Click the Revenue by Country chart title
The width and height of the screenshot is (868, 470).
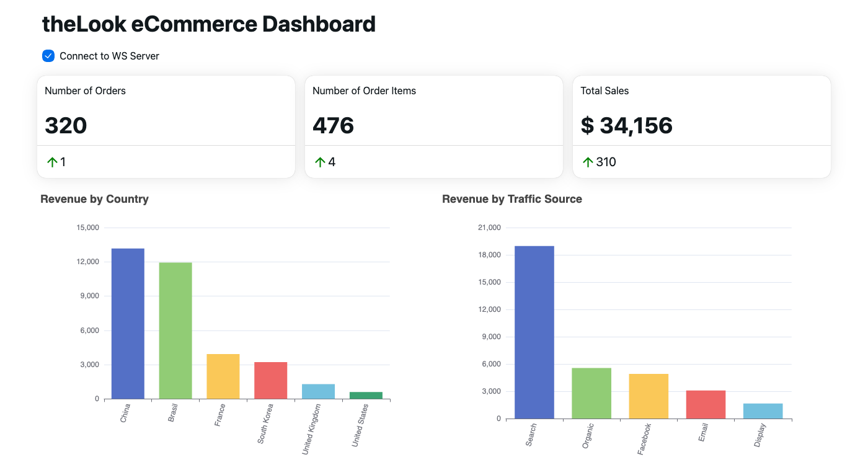point(94,199)
